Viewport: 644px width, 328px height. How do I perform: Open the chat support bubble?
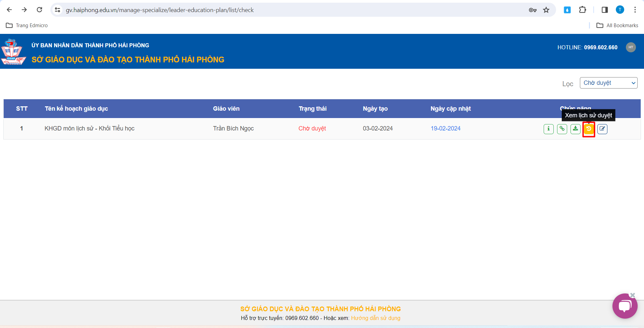(x=624, y=306)
